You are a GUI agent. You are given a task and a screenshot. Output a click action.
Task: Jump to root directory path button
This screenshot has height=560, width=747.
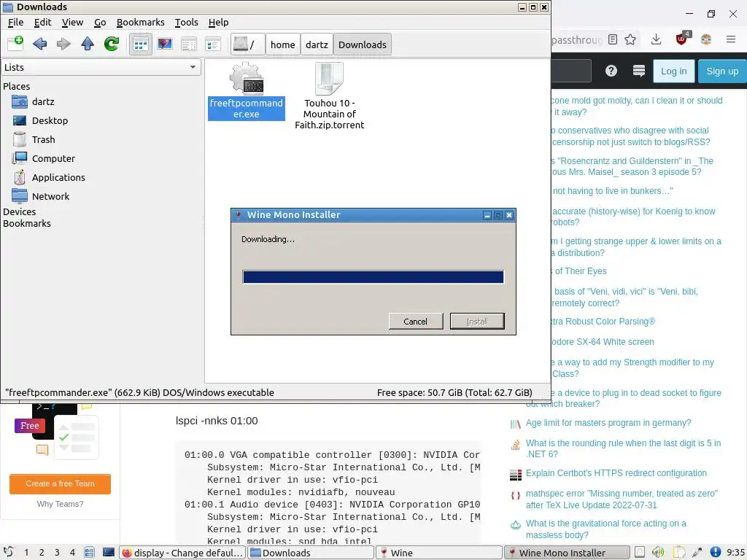point(247,44)
